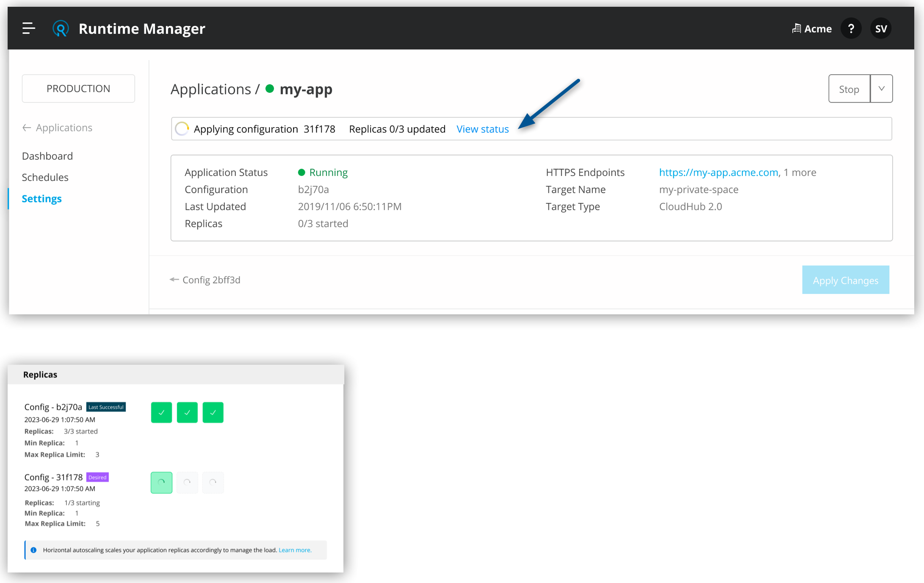This screenshot has height=583, width=924.
Task: Click the spinning configuration applying icon
Action: (x=183, y=128)
